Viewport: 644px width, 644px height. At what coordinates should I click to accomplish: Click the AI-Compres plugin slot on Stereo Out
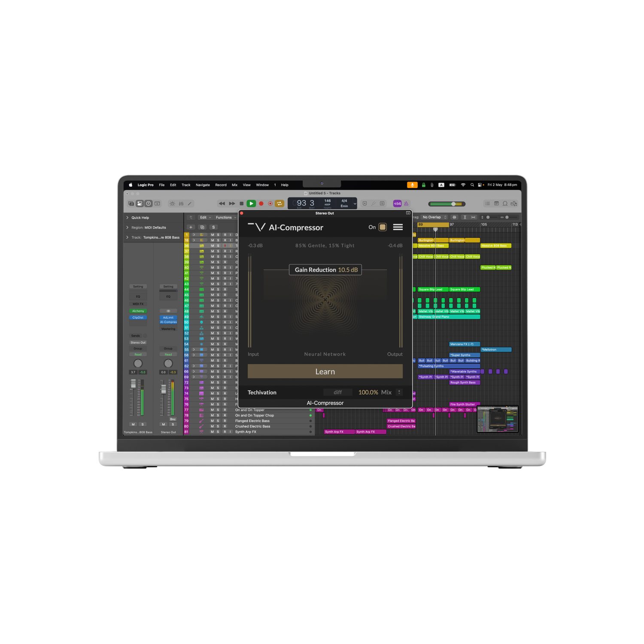click(168, 322)
